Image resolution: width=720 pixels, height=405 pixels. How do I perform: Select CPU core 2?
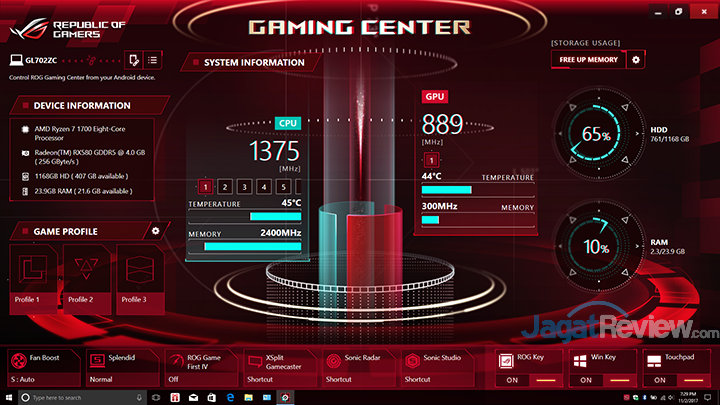[x=225, y=186]
